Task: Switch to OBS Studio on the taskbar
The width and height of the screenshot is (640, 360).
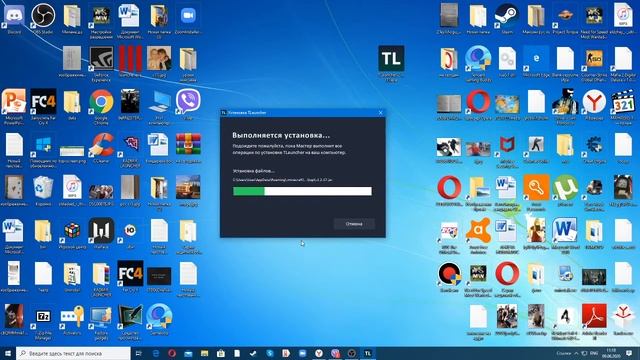Action: point(351,353)
